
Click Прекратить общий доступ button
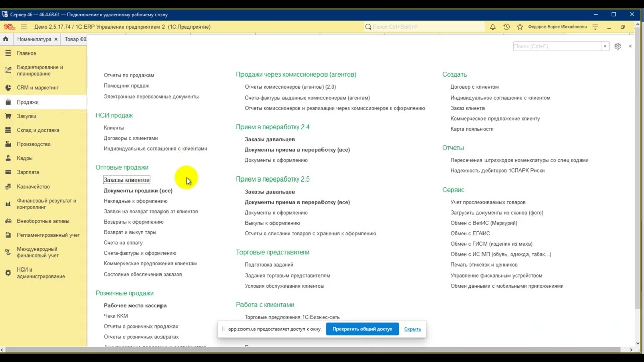362,329
